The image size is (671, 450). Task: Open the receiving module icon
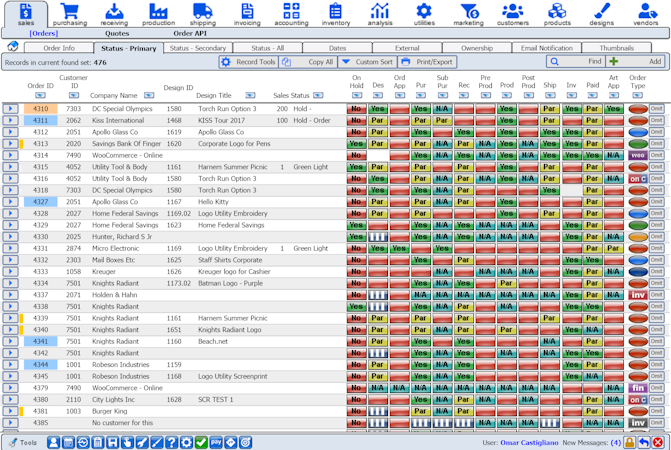click(x=114, y=11)
